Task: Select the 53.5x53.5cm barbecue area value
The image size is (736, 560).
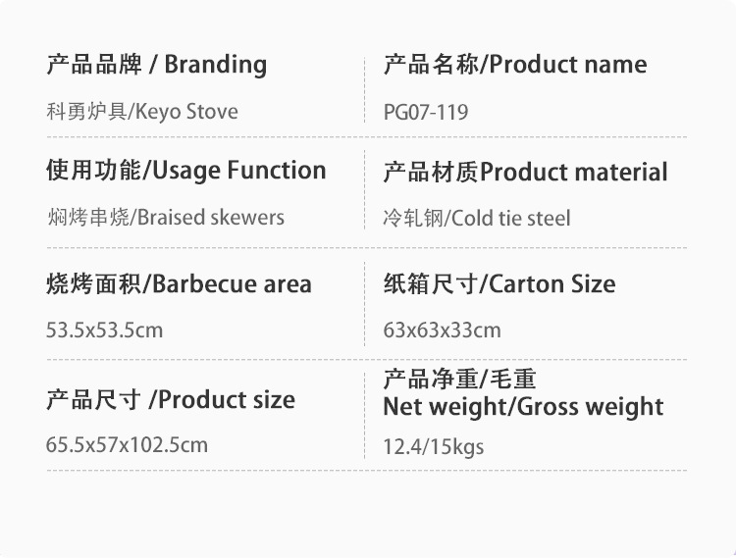Action: (x=104, y=330)
